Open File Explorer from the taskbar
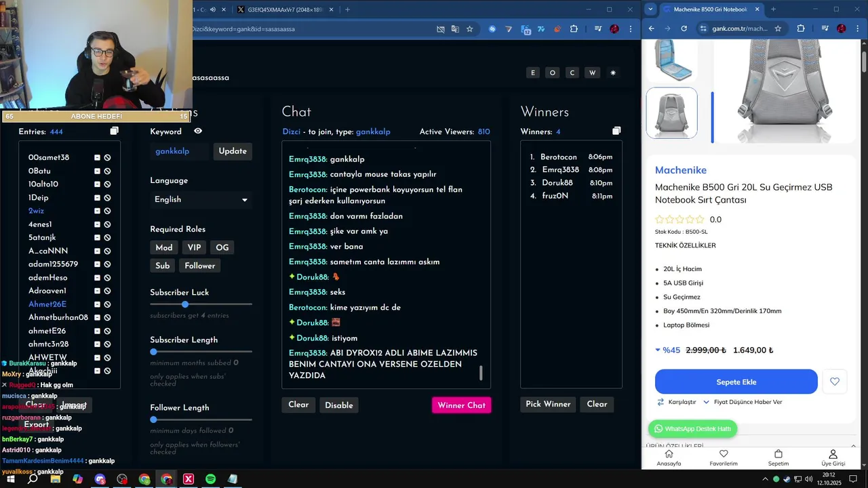This screenshot has height=488, width=868. [x=56, y=479]
